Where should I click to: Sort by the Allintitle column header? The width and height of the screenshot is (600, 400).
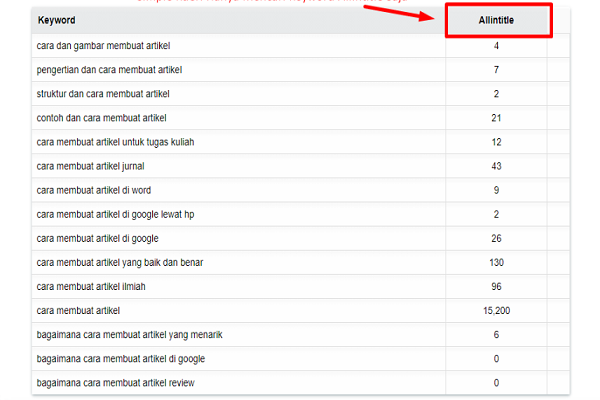(x=496, y=20)
